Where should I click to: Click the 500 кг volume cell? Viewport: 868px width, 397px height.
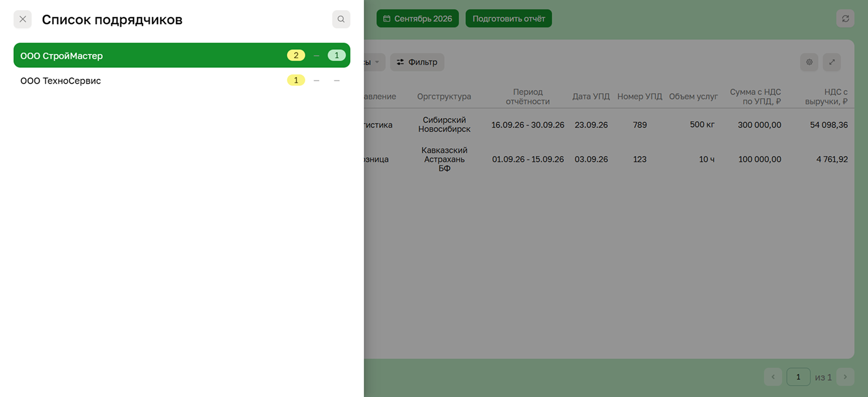(x=702, y=125)
